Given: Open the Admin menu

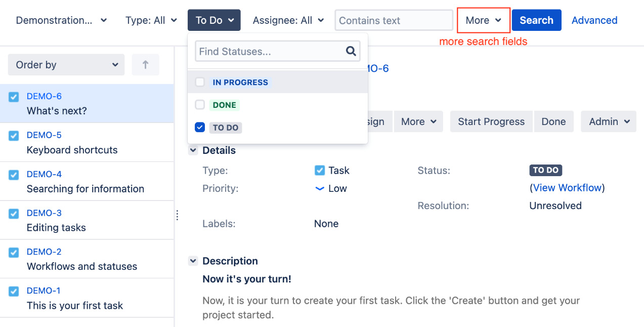Looking at the screenshot, I should click(608, 121).
